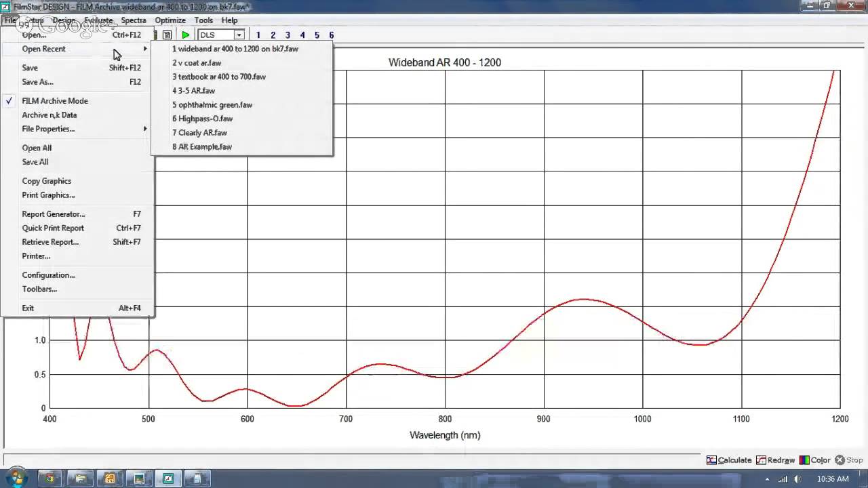The height and width of the screenshot is (488, 868).
Task: Toggle FILM Archive Mode off
Action: 79,101
